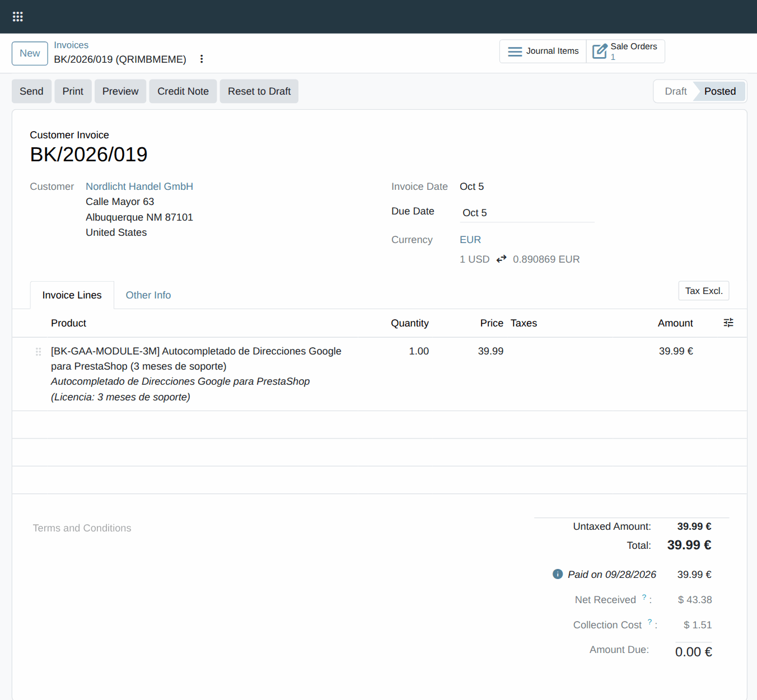Screen dimensions: 757x700
Task: Toggle the Tax Excl. display button
Action: [704, 291]
